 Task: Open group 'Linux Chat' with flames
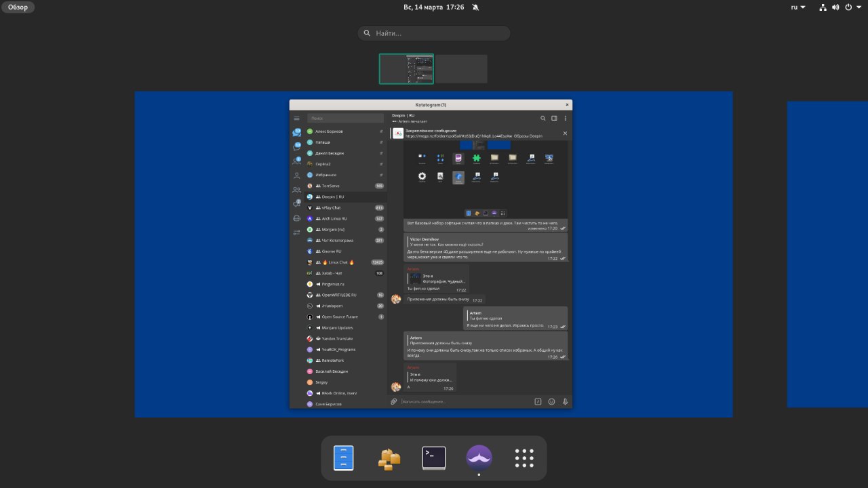[x=345, y=262]
